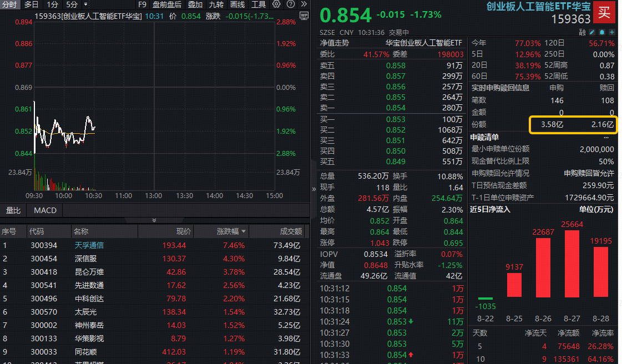Toggle 叠加 overlay on the chart
The width and height of the screenshot is (622, 364).
(x=195, y=4)
